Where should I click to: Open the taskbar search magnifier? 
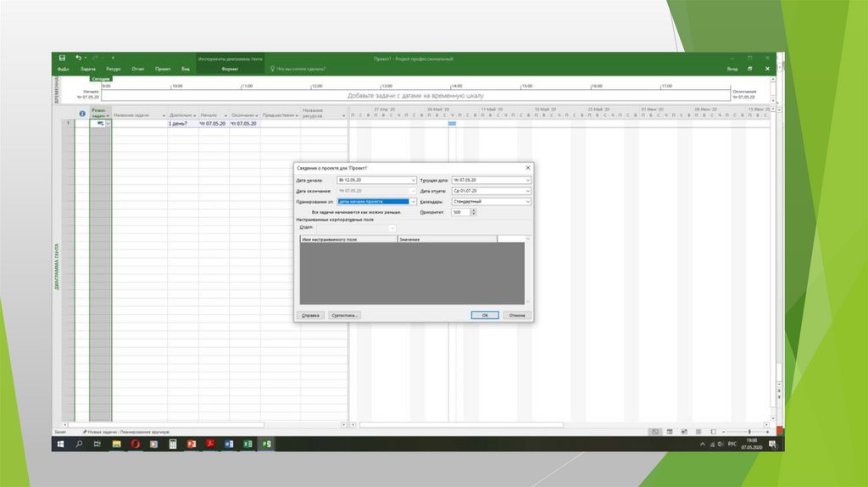(80, 444)
